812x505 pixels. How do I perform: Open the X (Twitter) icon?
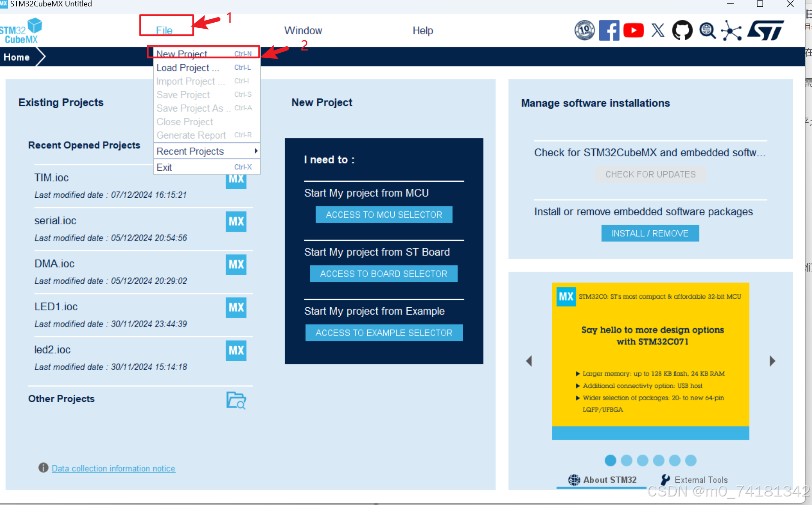coord(658,30)
